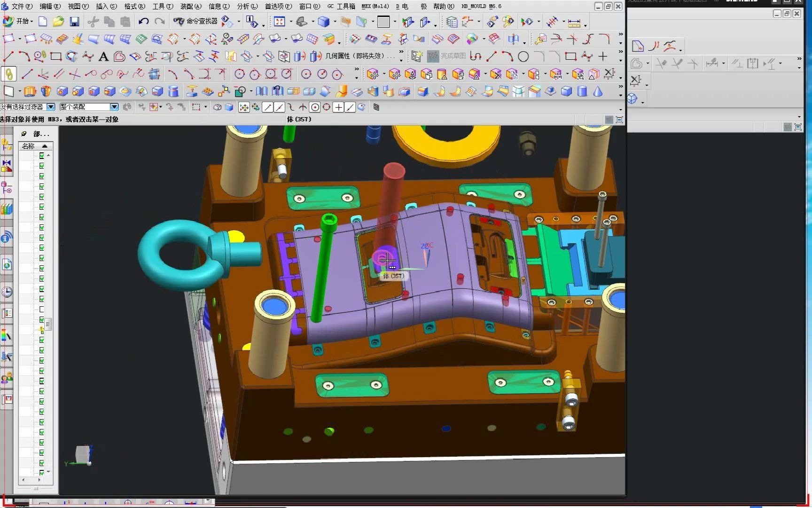Open the 分析(L) menu

[248, 7]
